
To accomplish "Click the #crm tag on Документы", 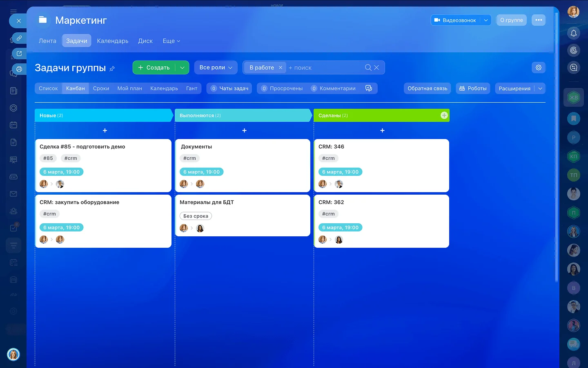I will coord(189,158).
